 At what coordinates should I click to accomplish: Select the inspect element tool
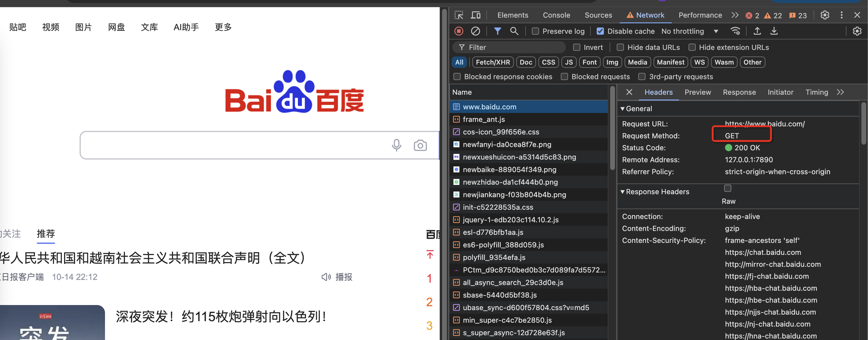pos(459,15)
